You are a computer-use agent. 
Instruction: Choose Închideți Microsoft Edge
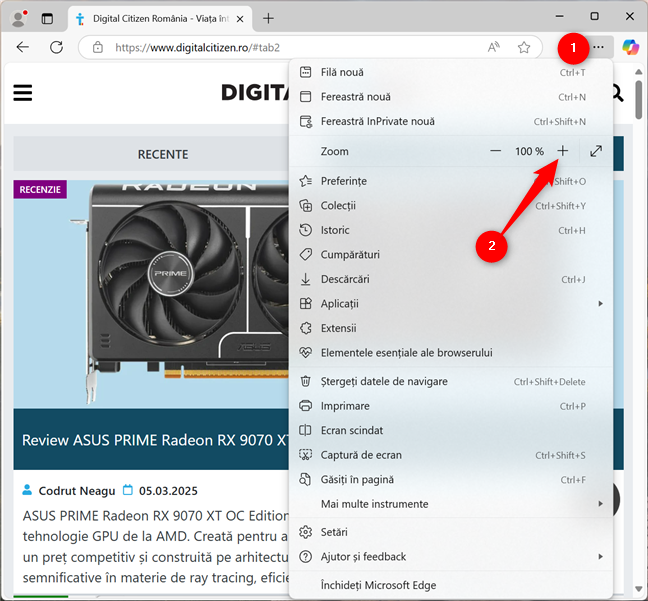[x=450, y=585]
